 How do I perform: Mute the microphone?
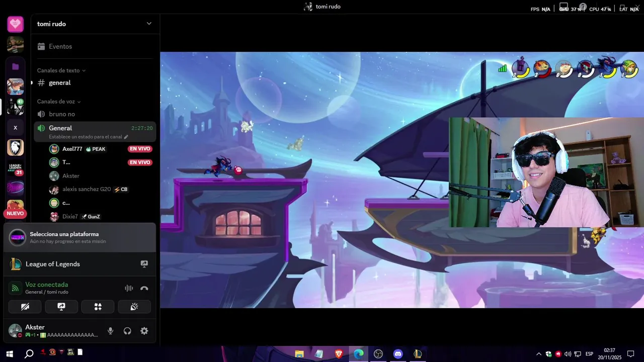point(111,331)
